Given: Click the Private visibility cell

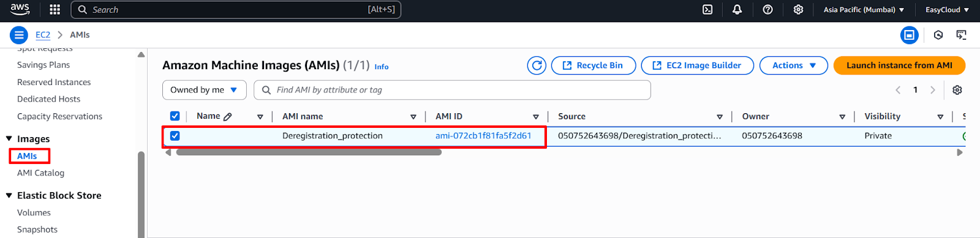Looking at the screenshot, I should [x=878, y=136].
